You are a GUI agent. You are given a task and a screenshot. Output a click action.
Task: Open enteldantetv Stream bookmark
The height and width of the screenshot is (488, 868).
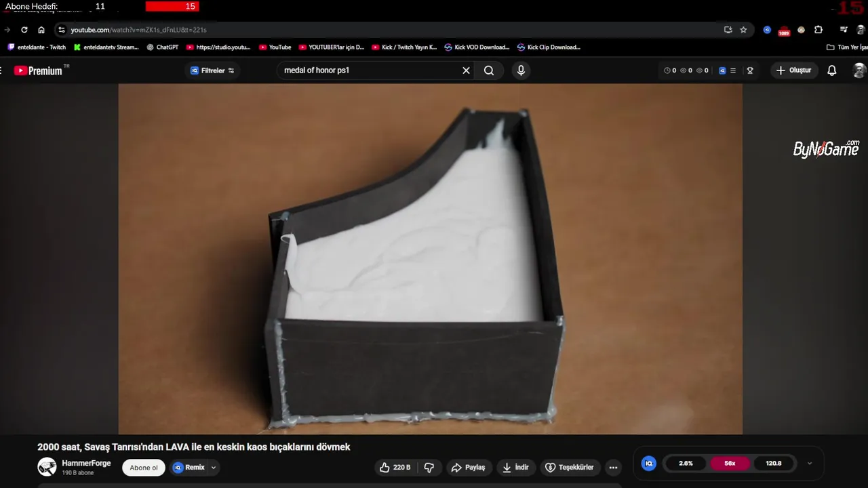tap(106, 47)
